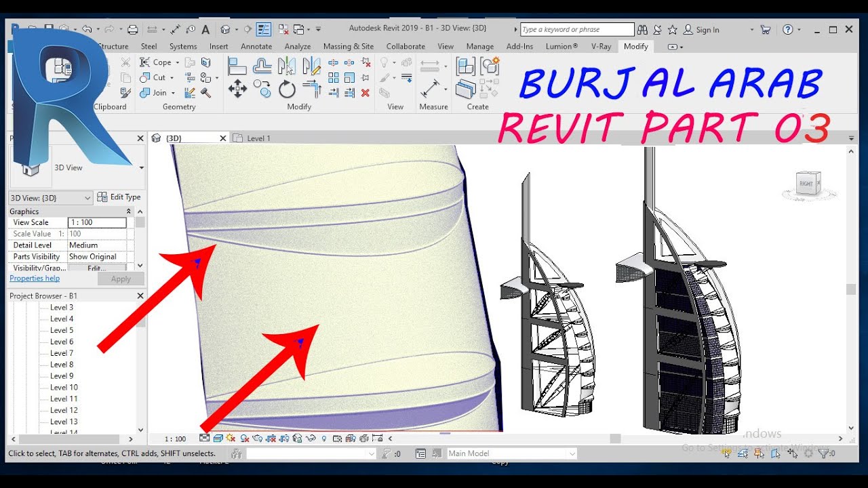This screenshot has width=868, height=488.
Task: Open the Properties help link
Action: click(35, 279)
